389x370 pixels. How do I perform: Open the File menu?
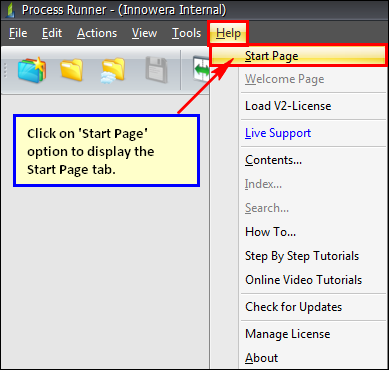(18, 33)
